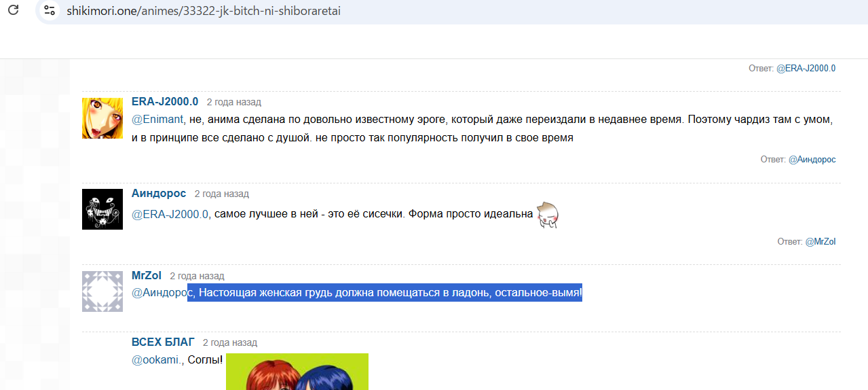Follow the @ookami. mention link

[157, 359]
